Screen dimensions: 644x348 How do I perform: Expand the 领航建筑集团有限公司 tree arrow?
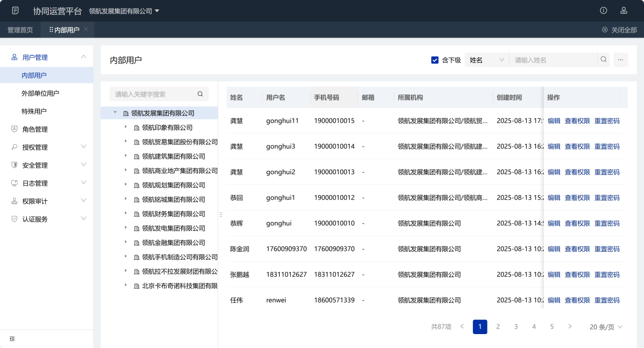[x=126, y=156]
